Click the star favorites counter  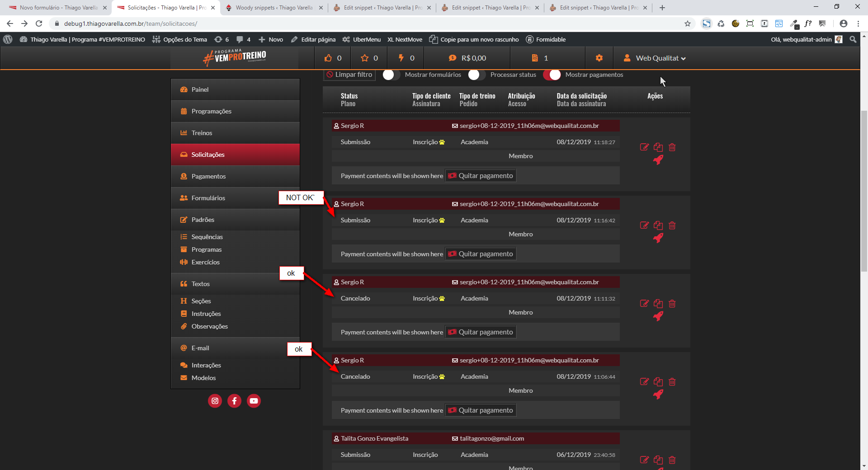369,58
